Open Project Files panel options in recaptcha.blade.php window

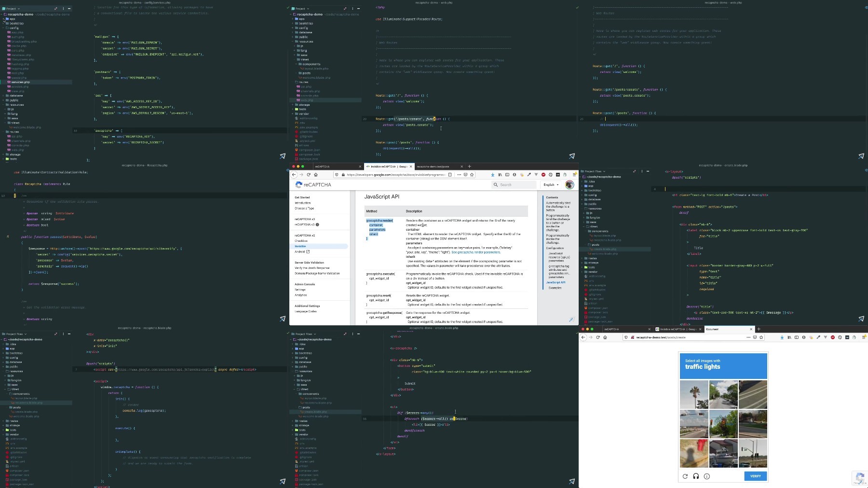pyautogui.click(x=63, y=334)
